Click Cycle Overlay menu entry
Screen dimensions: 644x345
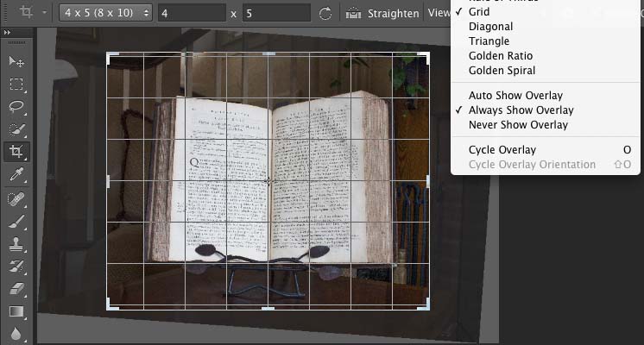click(502, 150)
